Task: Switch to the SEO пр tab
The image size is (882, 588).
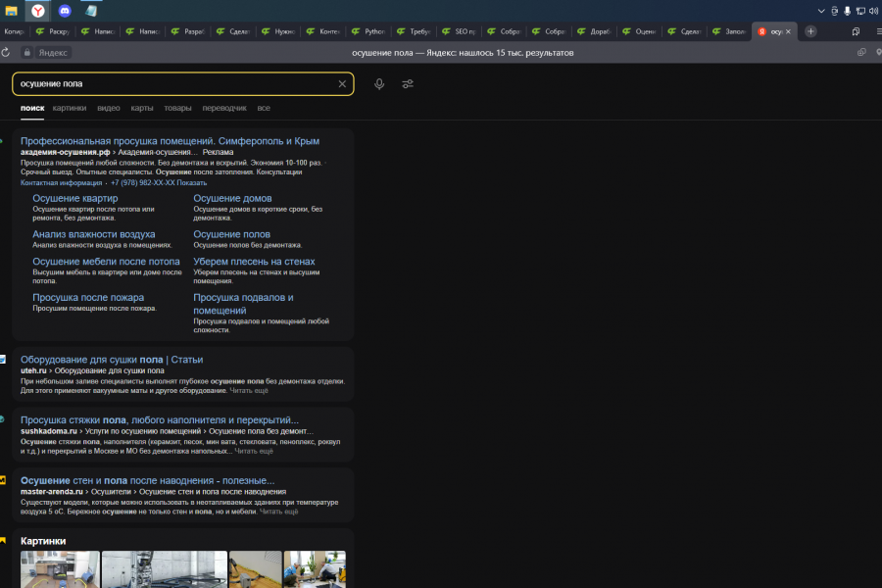Action: pos(459,31)
